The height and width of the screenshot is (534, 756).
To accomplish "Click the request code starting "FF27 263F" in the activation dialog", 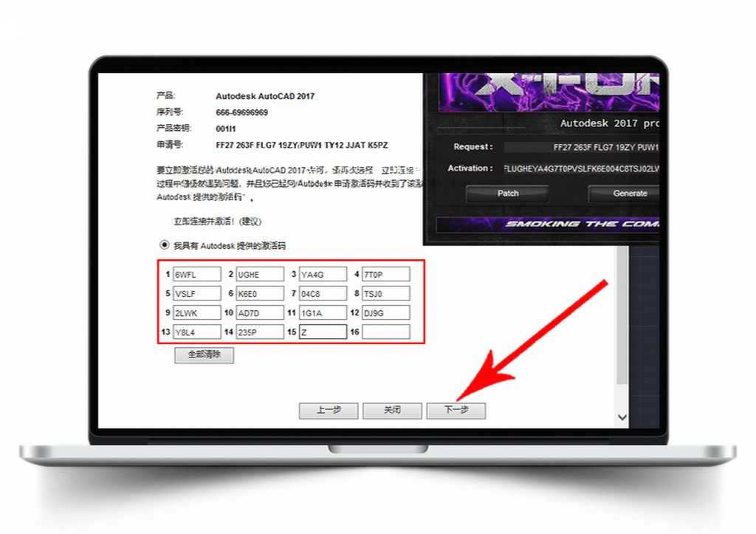I will coord(302,146).
